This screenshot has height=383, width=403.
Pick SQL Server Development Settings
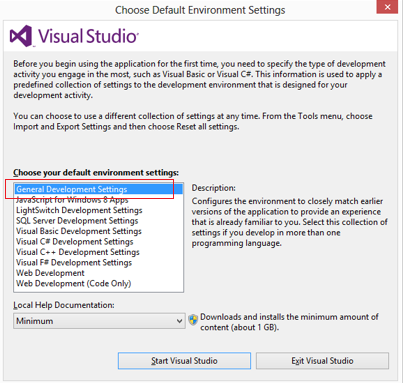99,221
